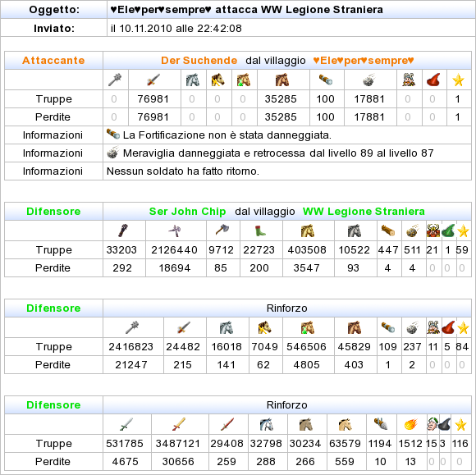Click the troop count 403508
This screenshot has height=475, width=476.
pyautogui.click(x=307, y=249)
